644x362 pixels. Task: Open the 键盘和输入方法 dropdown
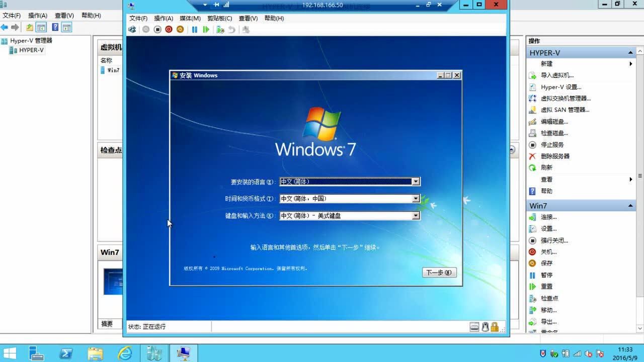coord(416,216)
